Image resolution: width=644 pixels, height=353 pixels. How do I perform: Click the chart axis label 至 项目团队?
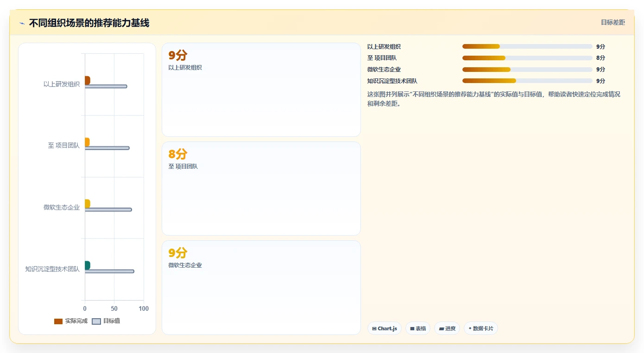pos(64,146)
